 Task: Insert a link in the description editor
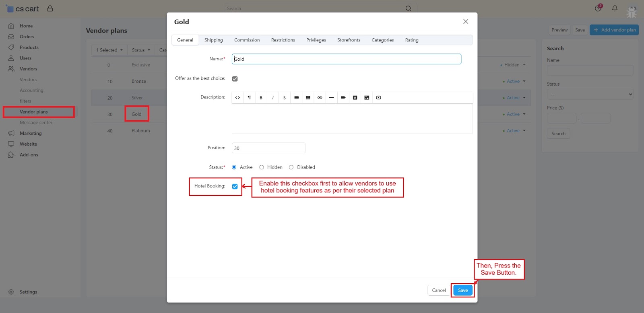tap(320, 98)
